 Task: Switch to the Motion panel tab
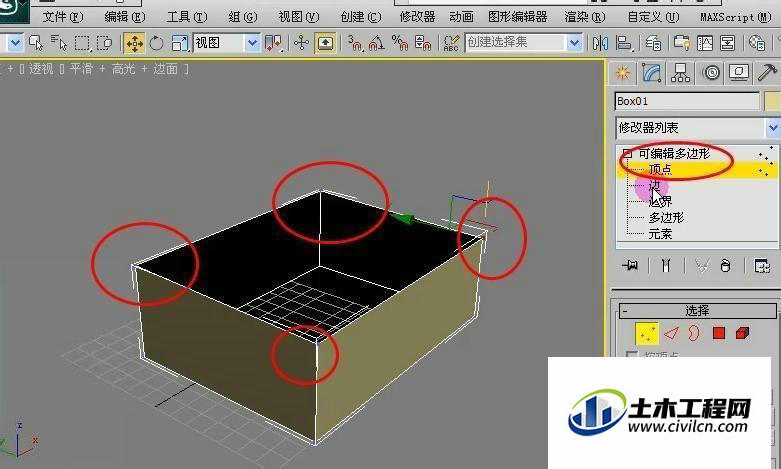[711, 73]
